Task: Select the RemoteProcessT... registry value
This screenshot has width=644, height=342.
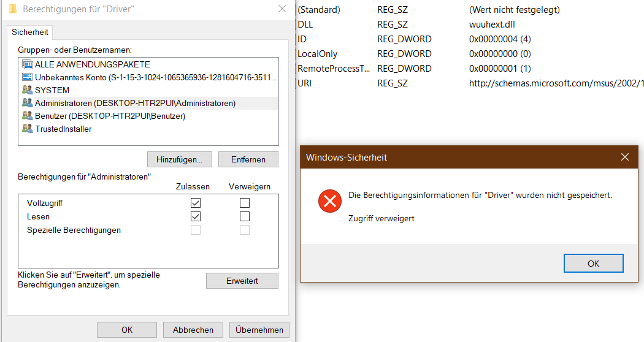Action: [x=334, y=69]
